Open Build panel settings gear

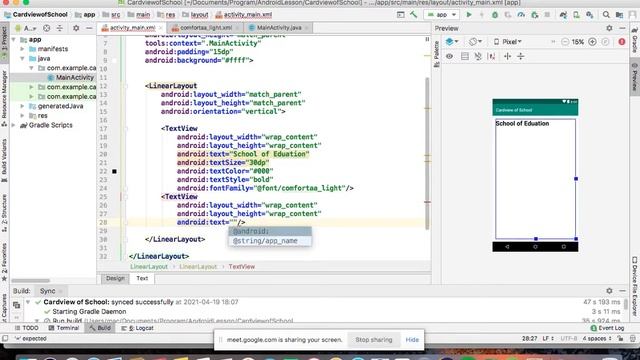609,291
